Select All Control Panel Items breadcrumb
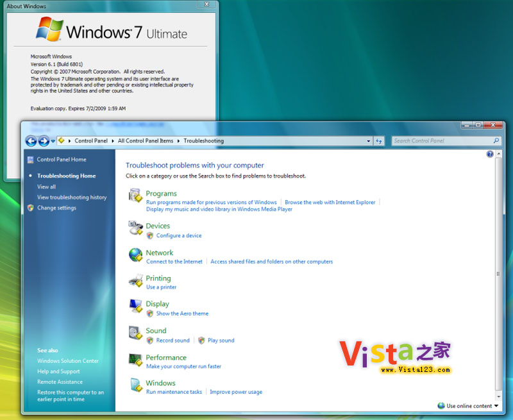Image resolution: width=513 pixels, height=420 pixels. pos(146,141)
